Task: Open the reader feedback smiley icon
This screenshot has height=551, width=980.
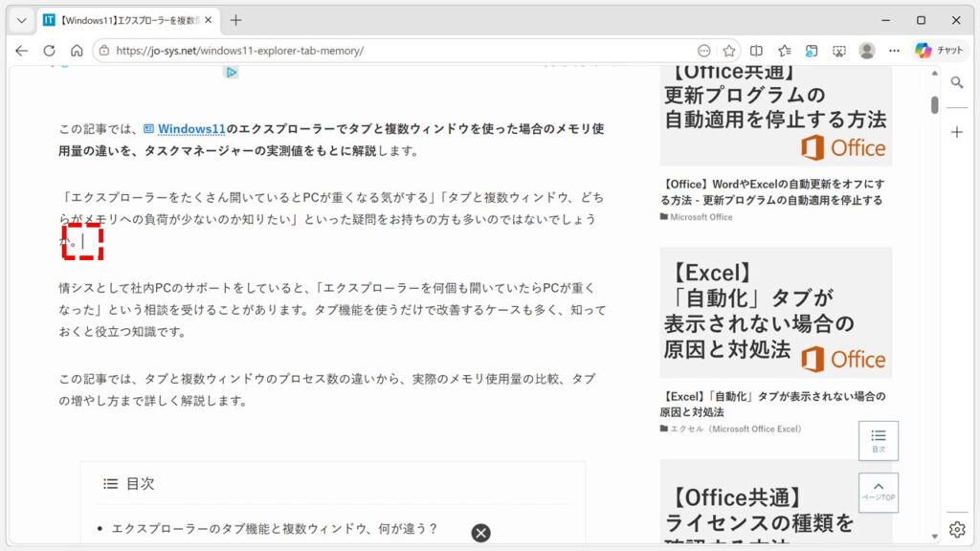Action: point(703,51)
